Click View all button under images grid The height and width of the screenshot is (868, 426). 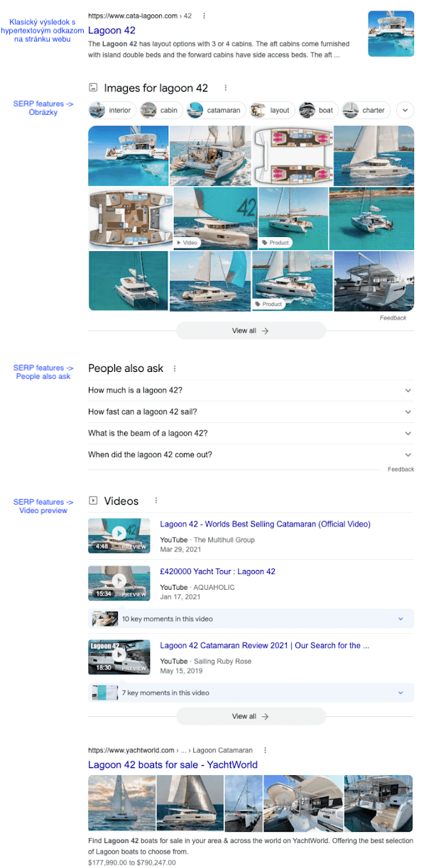point(251,331)
